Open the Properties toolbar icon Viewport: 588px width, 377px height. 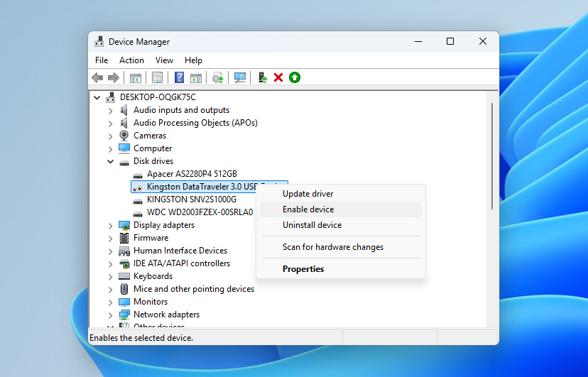[x=157, y=77]
